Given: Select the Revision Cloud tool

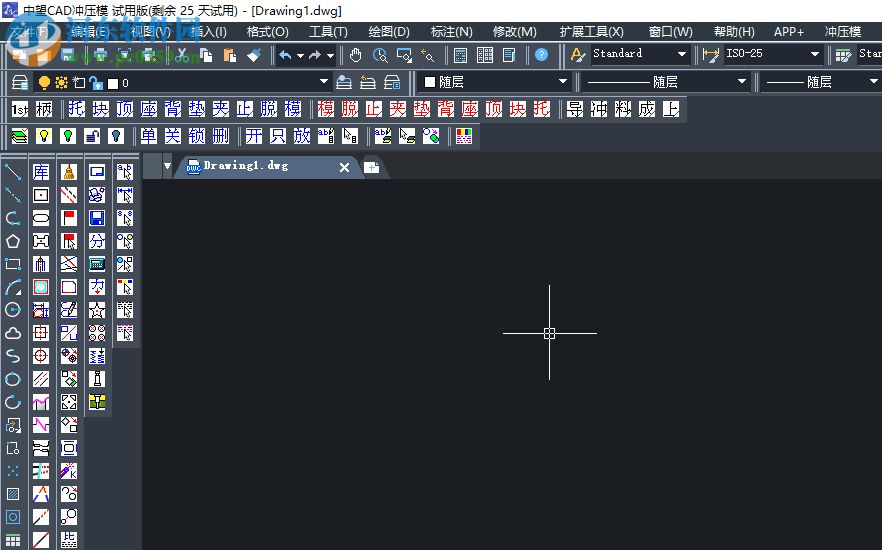Looking at the screenshot, I should coord(12,333).
